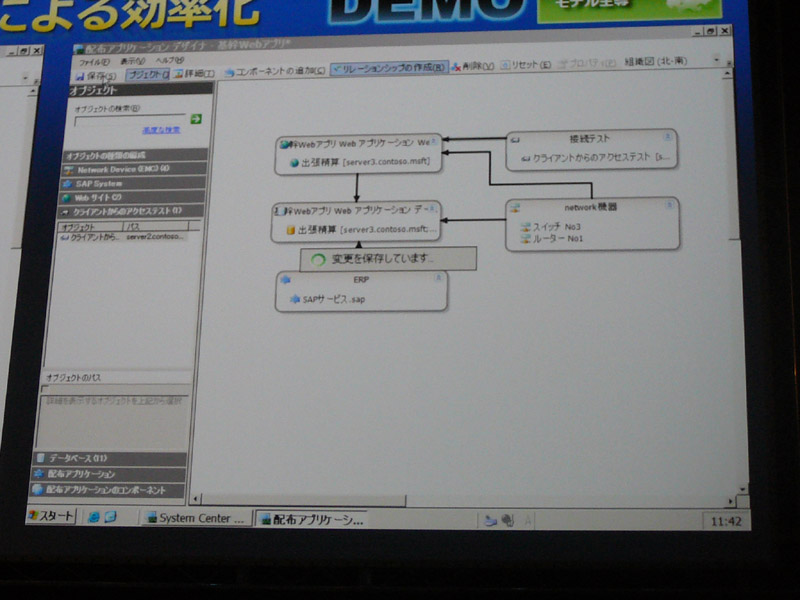800x600 pixels.
Task: Click the SAP System section icon
Action: (67, 184)
